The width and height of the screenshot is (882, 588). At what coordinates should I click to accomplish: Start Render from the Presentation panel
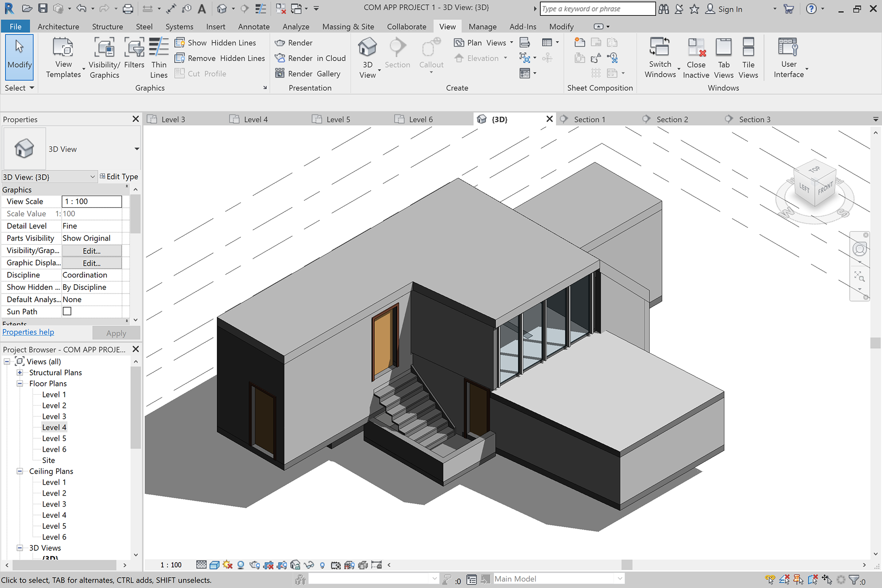[294, 43]
